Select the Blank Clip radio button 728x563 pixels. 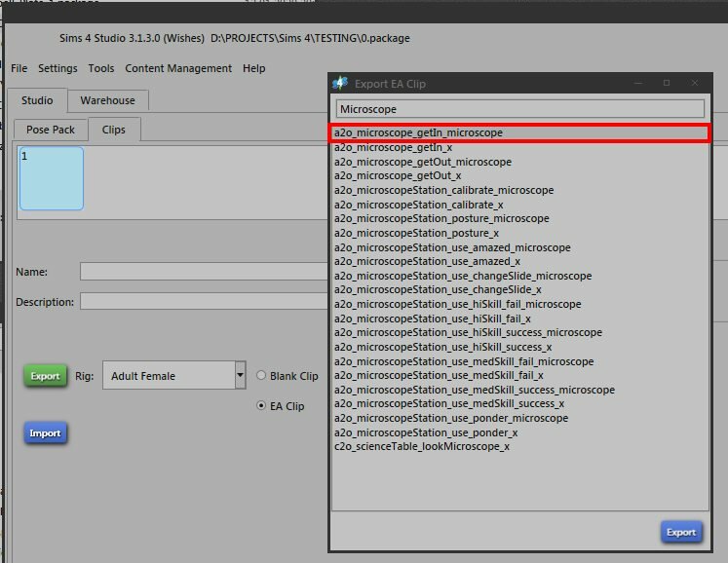tap(261, 375)
